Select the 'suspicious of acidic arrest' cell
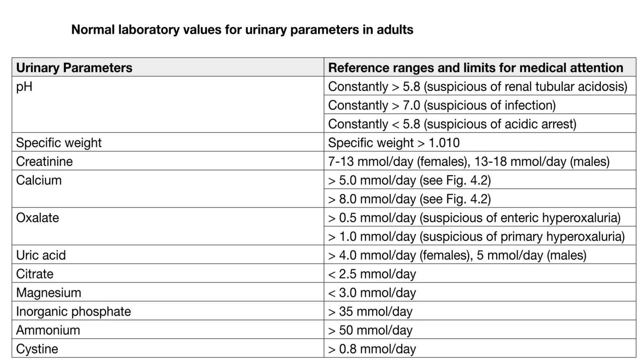Viewport: 644px width, 362px height. pyautogui.click(x=480, y=123)
